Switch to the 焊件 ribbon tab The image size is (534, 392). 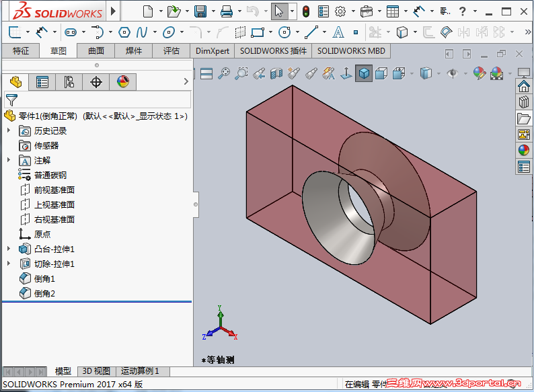coord(133,51)
